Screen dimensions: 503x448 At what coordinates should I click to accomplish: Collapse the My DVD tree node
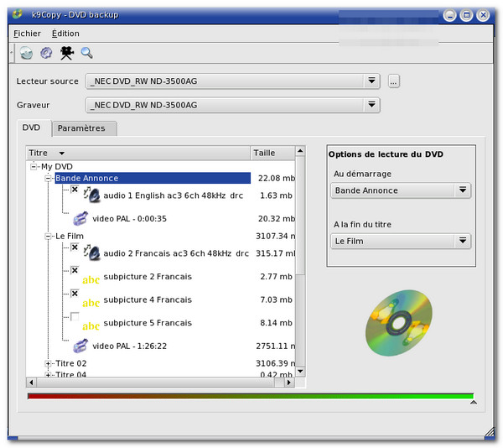(34, 166)
